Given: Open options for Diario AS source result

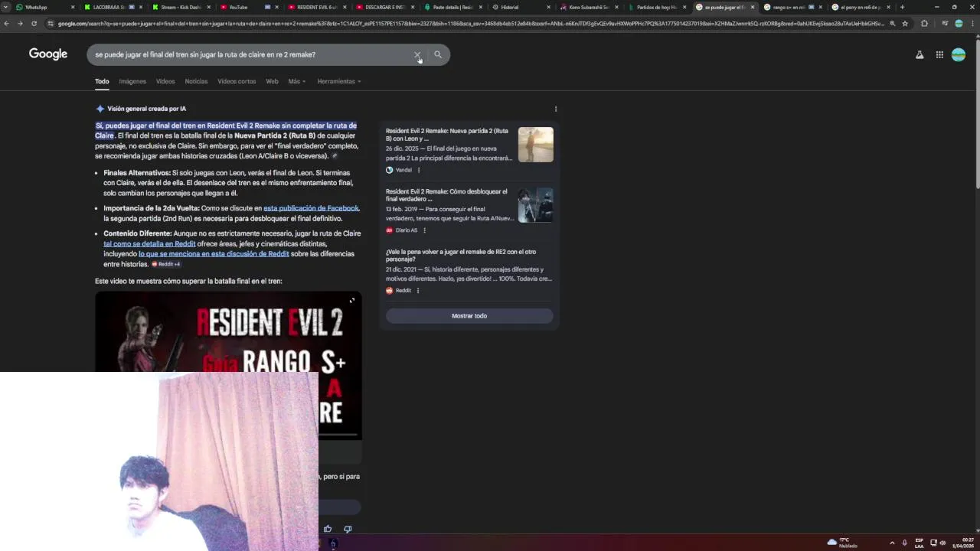Looking at the screenshot, I should (424, 230).
